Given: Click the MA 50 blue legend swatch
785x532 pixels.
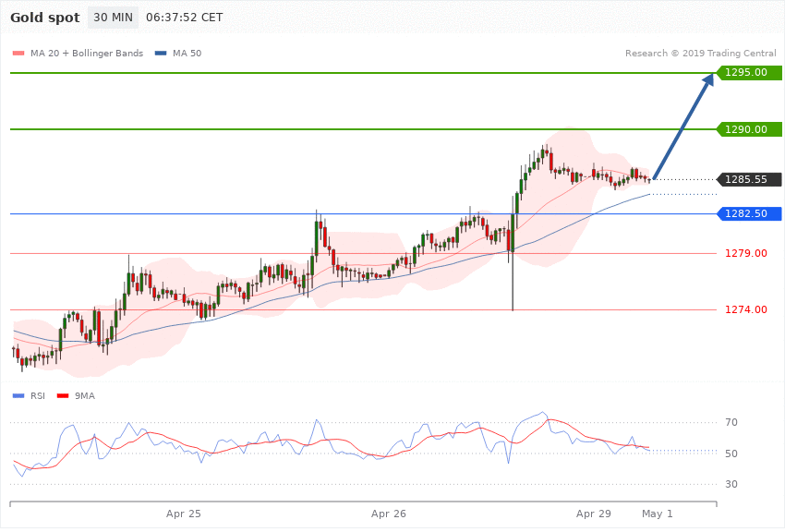Looking at the screenshot, I should [161, 53].
